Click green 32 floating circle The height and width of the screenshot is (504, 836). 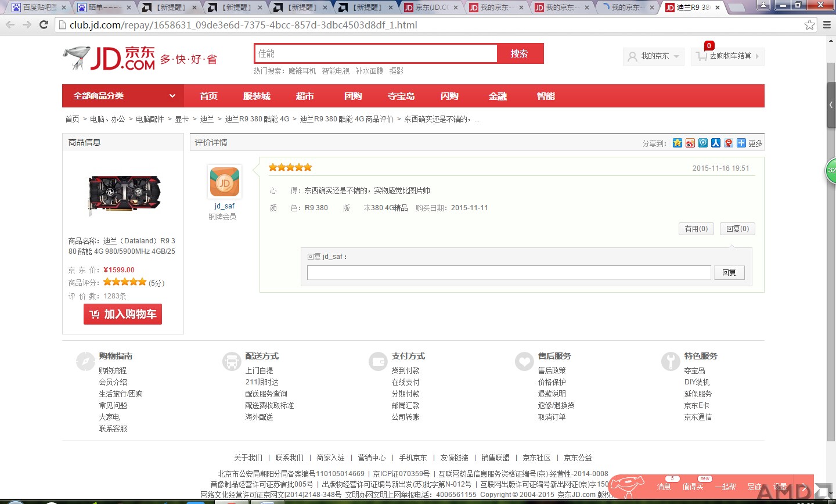click(831, 171)
